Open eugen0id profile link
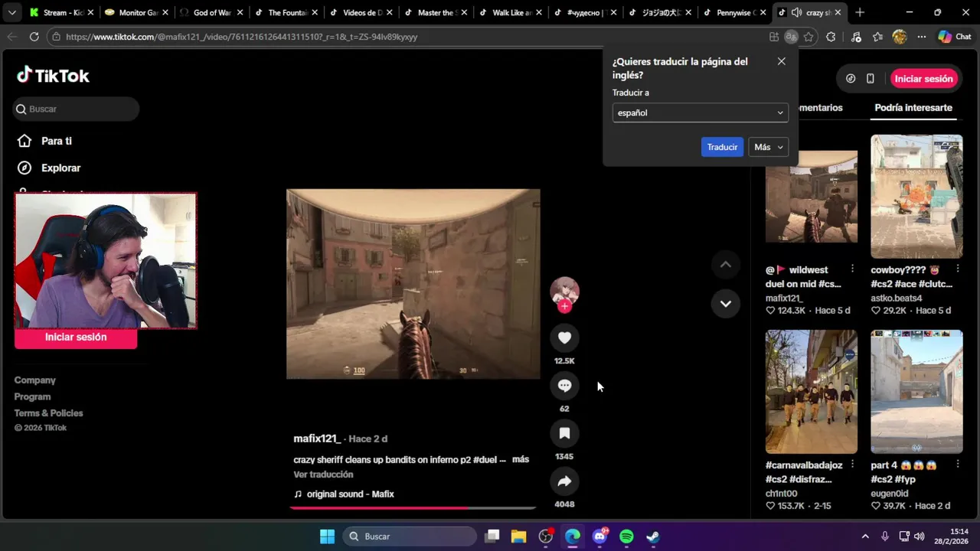Viewport: 980px width, 551px height. tap(890, 494)
